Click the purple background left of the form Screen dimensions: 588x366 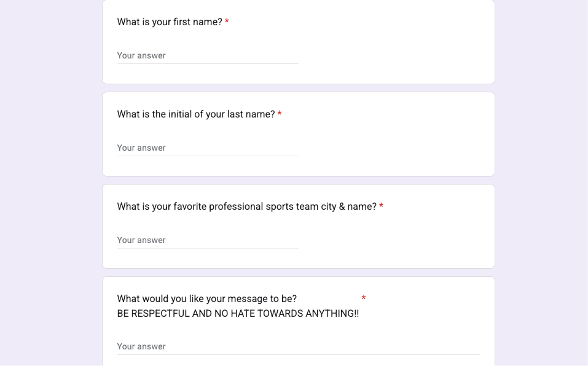pos(49,185)
